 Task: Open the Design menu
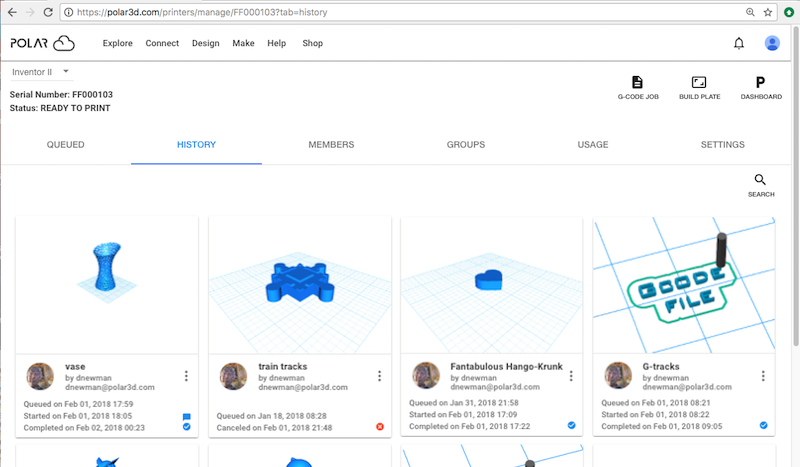pos(206,43)
